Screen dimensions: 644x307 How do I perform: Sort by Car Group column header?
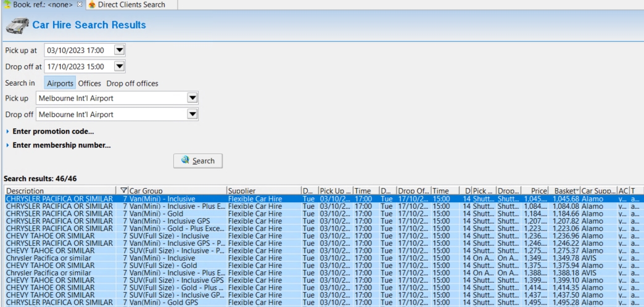[x=177, y=190]
